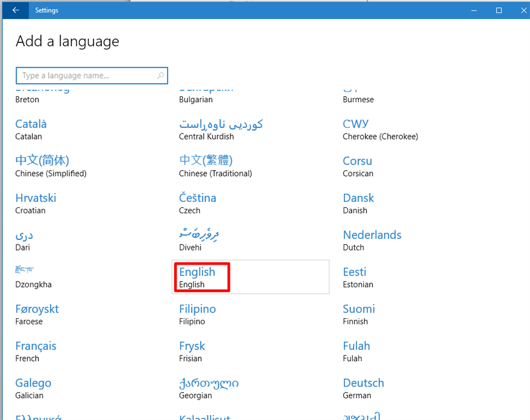Go back with the Settings back arrow
The image size is (530, 420).
click(15, 10)
